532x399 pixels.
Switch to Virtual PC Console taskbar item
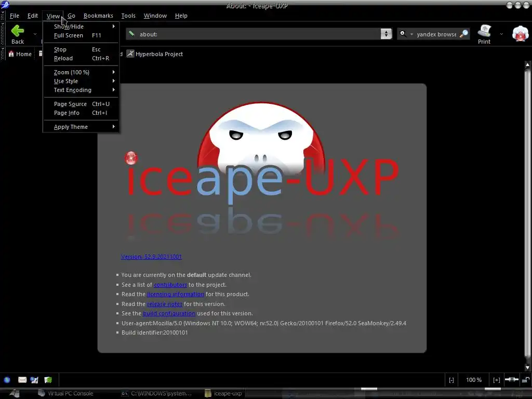coord(66,394)
